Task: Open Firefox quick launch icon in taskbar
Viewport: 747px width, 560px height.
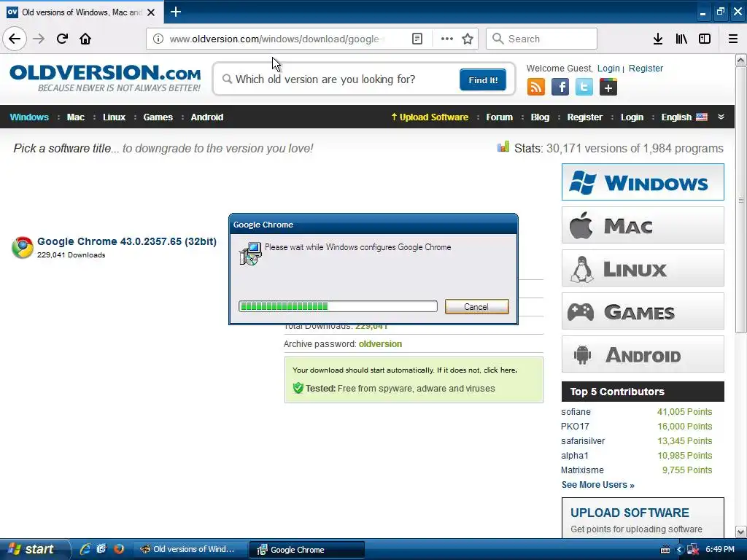Action: (119, 549)
